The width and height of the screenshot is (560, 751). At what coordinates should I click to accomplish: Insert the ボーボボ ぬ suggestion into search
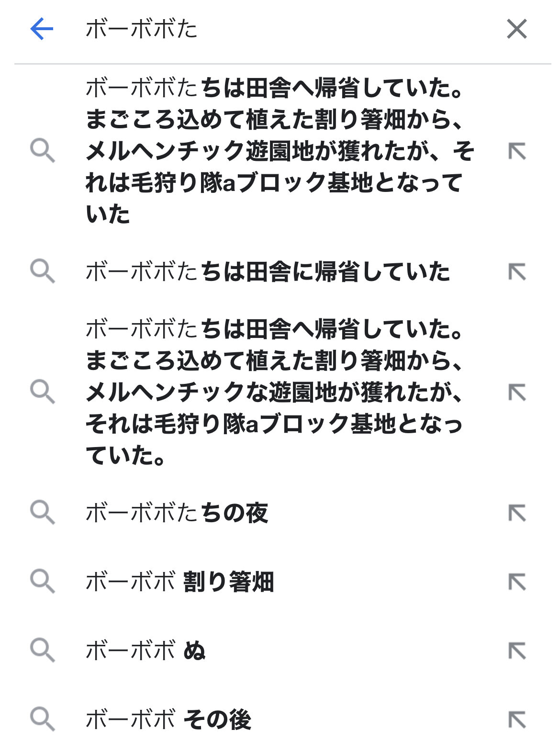(516, 651)
